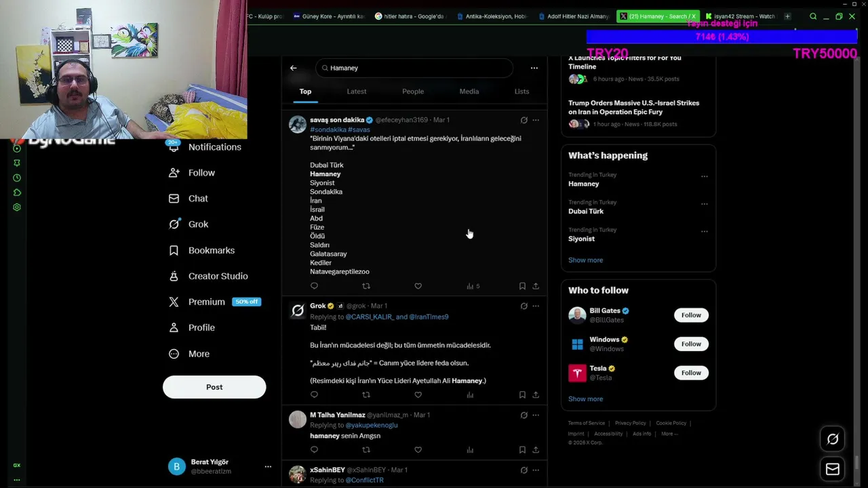Open Profile in the sidebar
This screenshot has height=488, width=868.
[x=191, y=327]
